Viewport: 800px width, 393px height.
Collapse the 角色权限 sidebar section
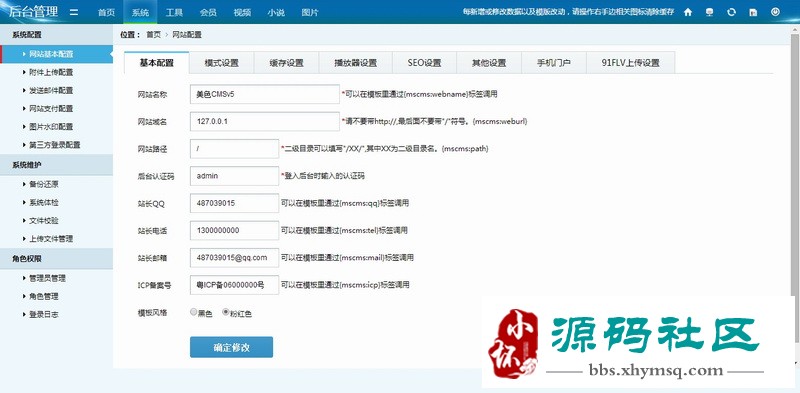click(x=56, y=259)
